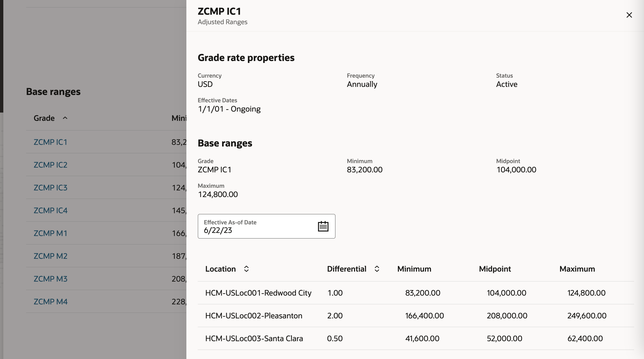Click the Location column header
Image resolution: width=644 pixels, height=359 pixels.
(220, 269)
